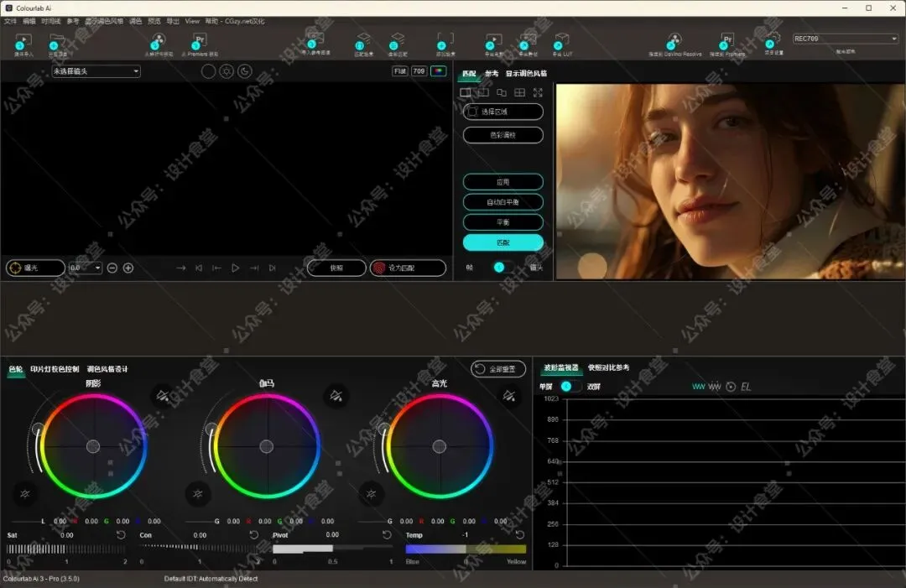
Task: Click the media import toolbar icon
Action: click(x=23, y=43)
